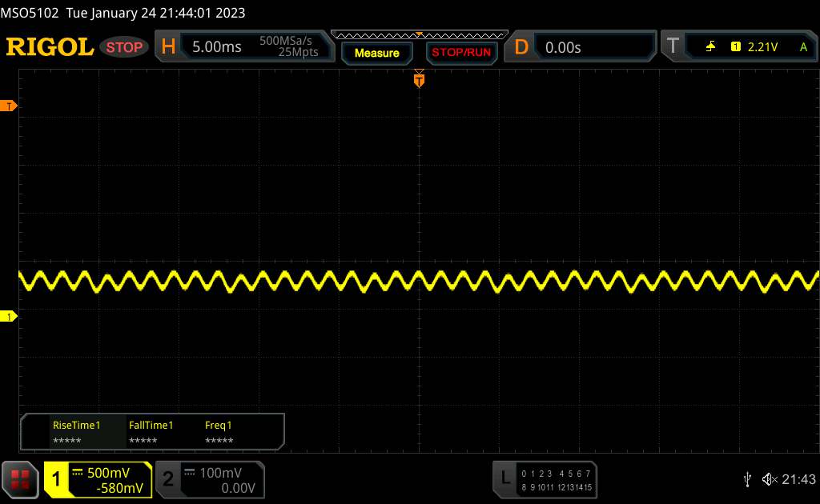The height and width of the screenshot is (504, 820).
Task: Click the orange trigger level marker on left edge
Action: tap(9, 106)
